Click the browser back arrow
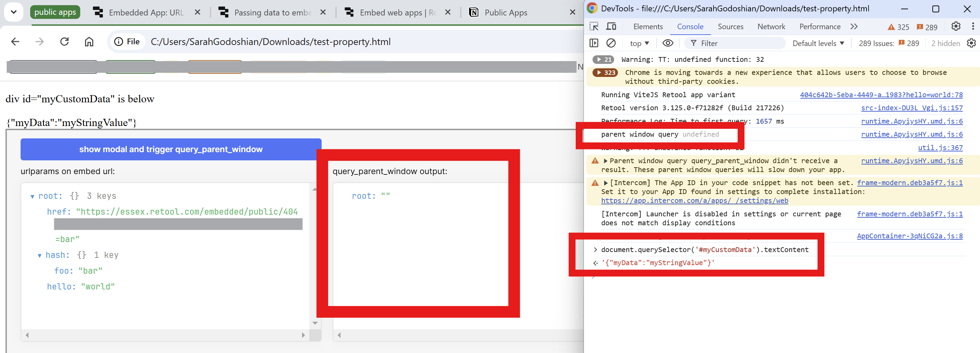The height and width of the screenshot is (353, 980). [15, 42]
